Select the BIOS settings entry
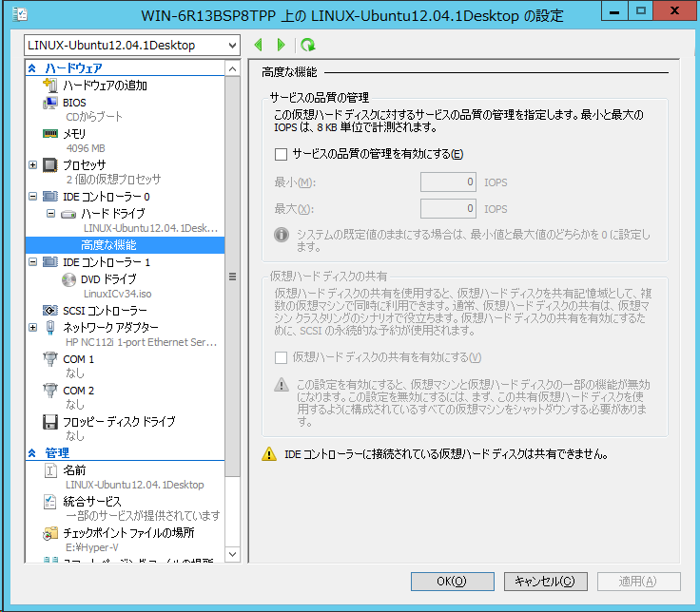Image resolution: width=700 pixels, height=612 pixels. click(74, 103)
